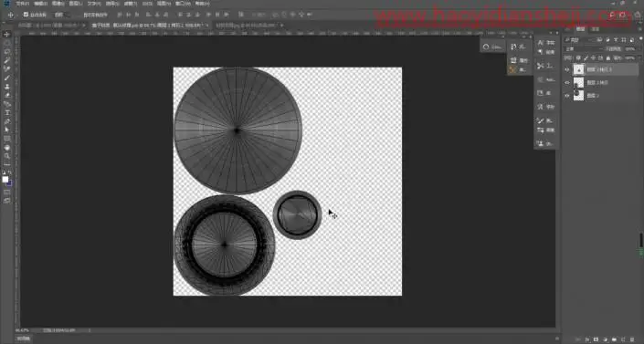Select the Rectangle shape tool
The image size is (644, 344).
7,139
